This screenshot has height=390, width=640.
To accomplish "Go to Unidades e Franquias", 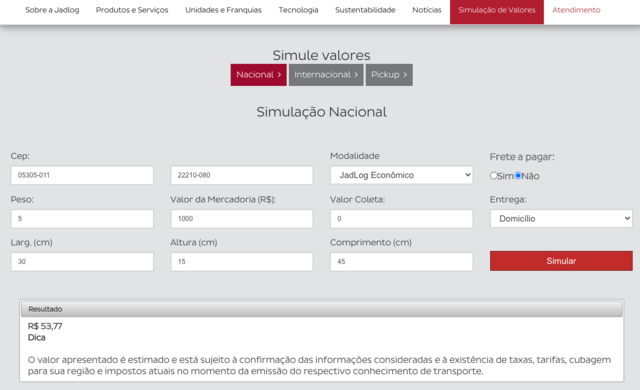I will (223, 10).
